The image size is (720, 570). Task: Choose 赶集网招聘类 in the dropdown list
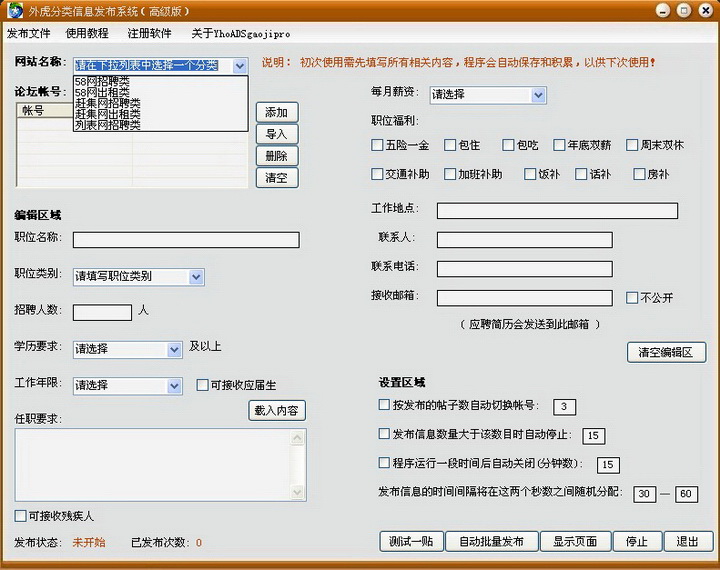click(x=161, y=103)
